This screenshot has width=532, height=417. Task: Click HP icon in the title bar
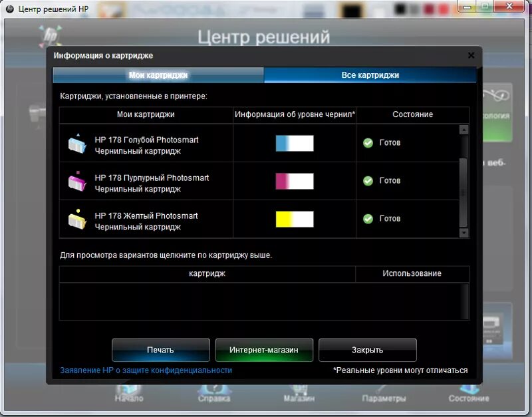10,9
